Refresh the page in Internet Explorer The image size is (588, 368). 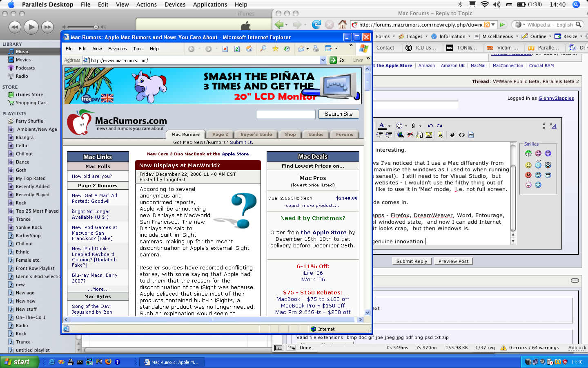[x=237, y=49]
